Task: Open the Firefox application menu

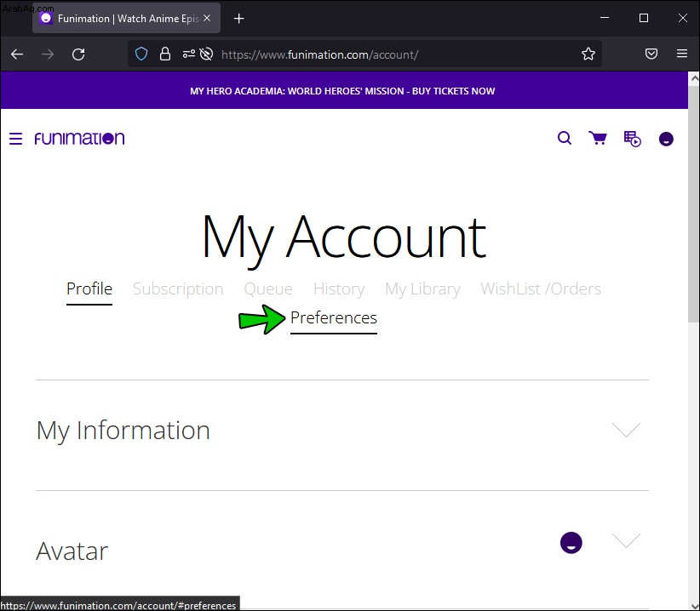Action: click(682, 54)
